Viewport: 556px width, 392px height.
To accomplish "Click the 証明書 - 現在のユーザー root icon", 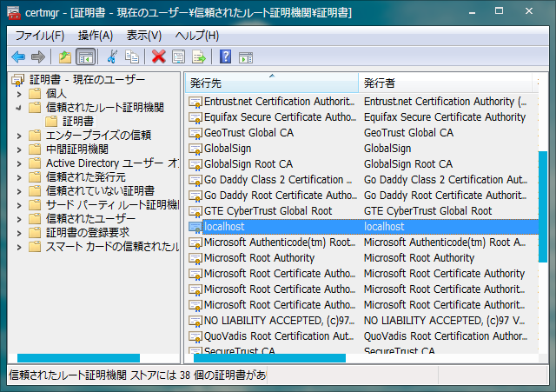I will [17, 80].
